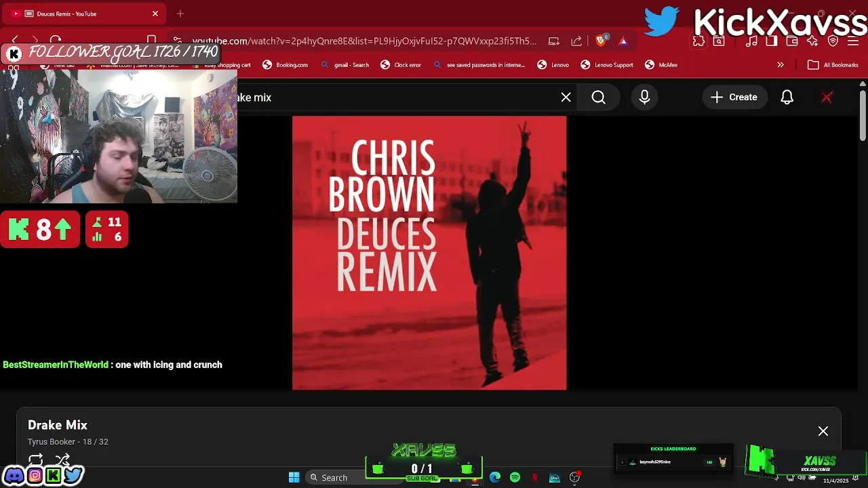The image size is (868, 488).
Task: Open the extensions puzzle icon
Action: click(698, 41)
